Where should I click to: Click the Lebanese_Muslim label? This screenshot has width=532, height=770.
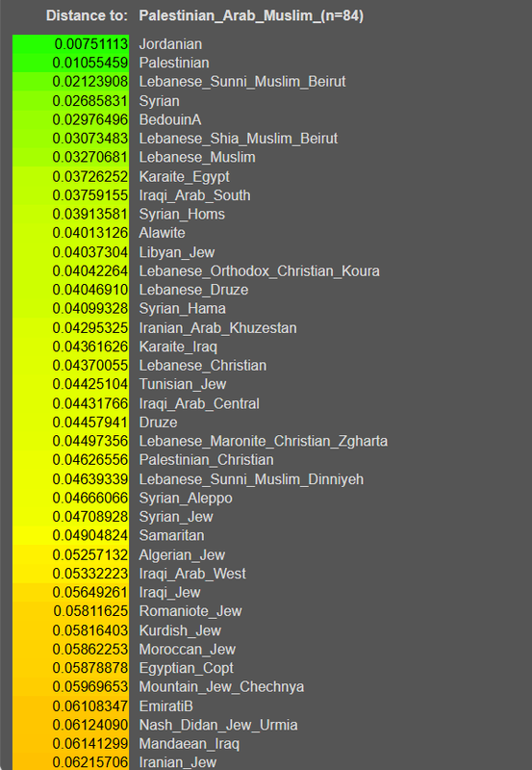tap(197, 157)
